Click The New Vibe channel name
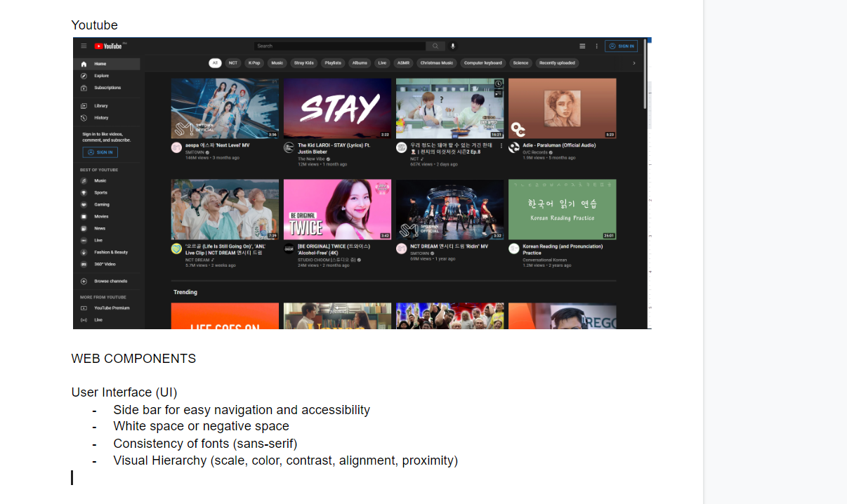Image resolution: width=847 pixels, height=504 pixels. [311, 159]
